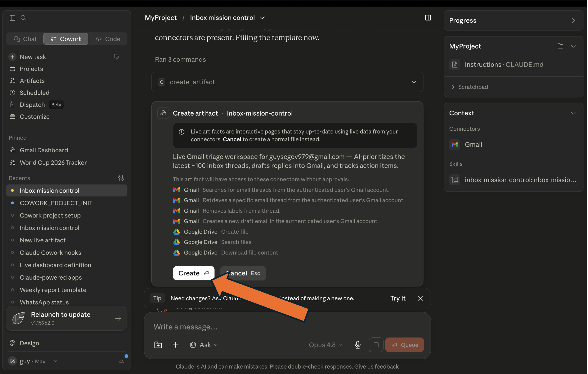Viewport: 588px width, 374px height.
Task: Toggle the right side panel icon
Action: pyautogui.click(x=428, y=18)
